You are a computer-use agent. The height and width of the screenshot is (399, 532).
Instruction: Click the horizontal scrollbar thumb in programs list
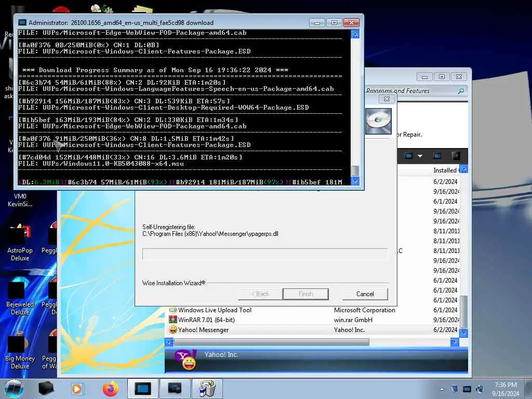point(271,342)
